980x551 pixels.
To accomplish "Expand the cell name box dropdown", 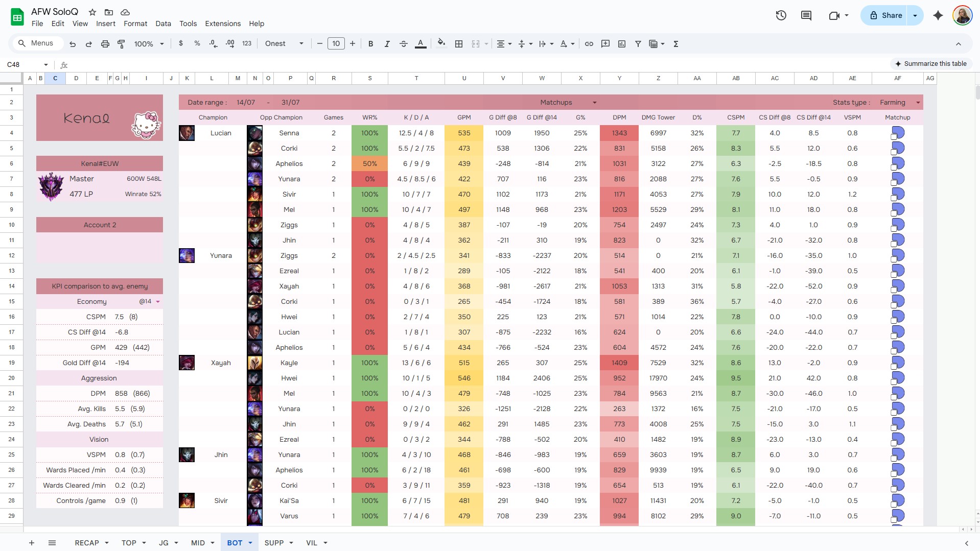I will tap(46, 65).
